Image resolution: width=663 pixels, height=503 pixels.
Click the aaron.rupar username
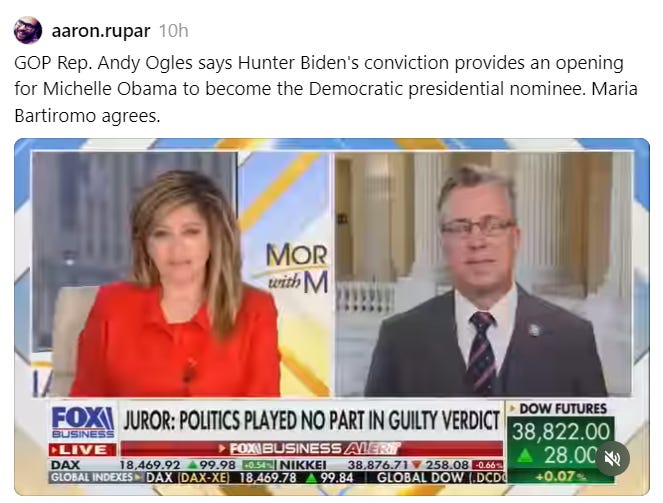(101, 31)
